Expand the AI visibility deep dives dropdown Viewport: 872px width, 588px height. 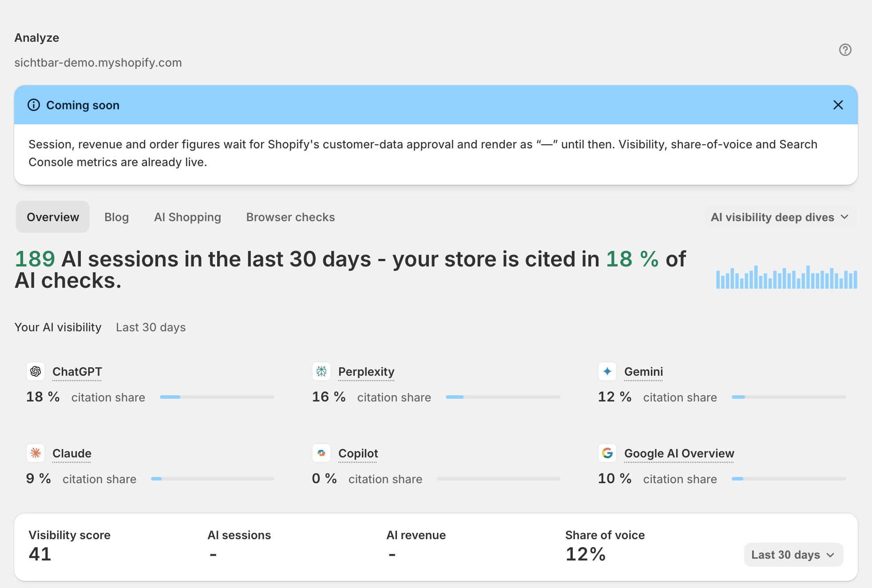[780, 217]
